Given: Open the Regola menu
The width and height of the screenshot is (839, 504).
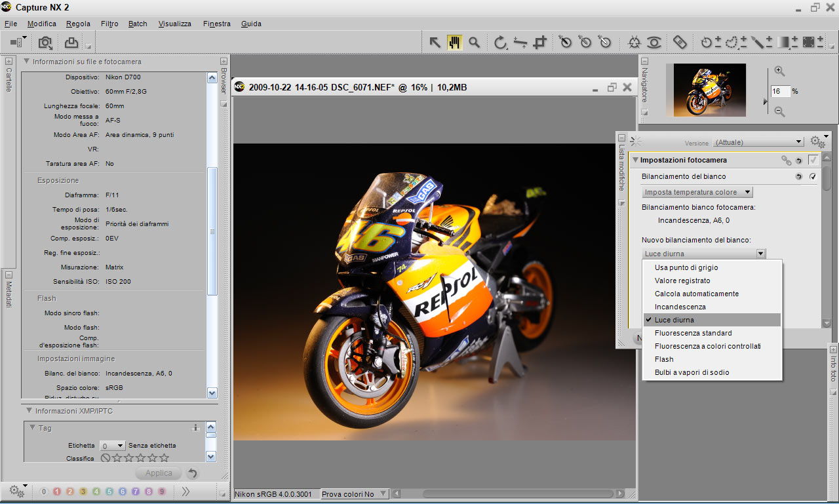Looking at the screenshot, I should pos(78,24).
